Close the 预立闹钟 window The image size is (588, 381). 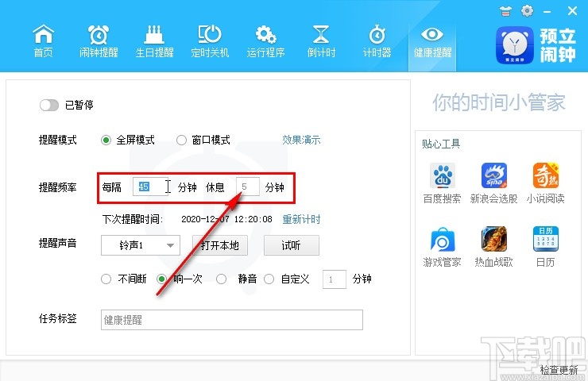pyautogui.click(x=572, y=11)
